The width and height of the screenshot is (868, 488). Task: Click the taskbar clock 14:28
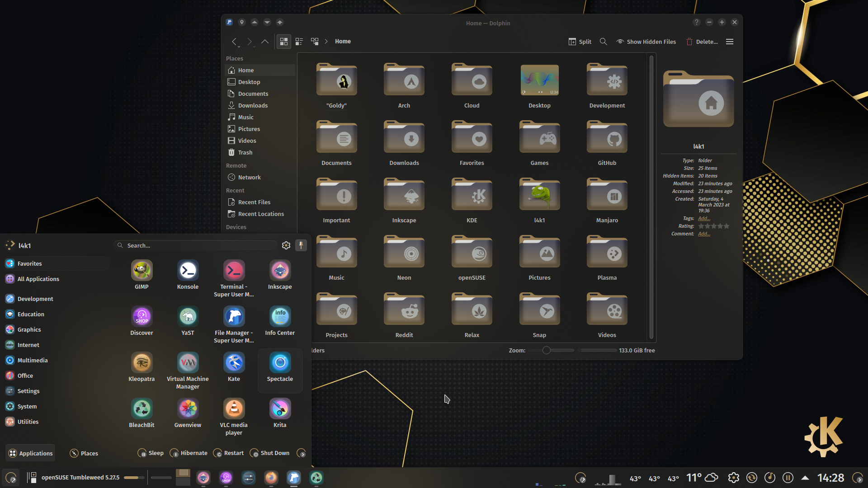(x=830, y=478)
